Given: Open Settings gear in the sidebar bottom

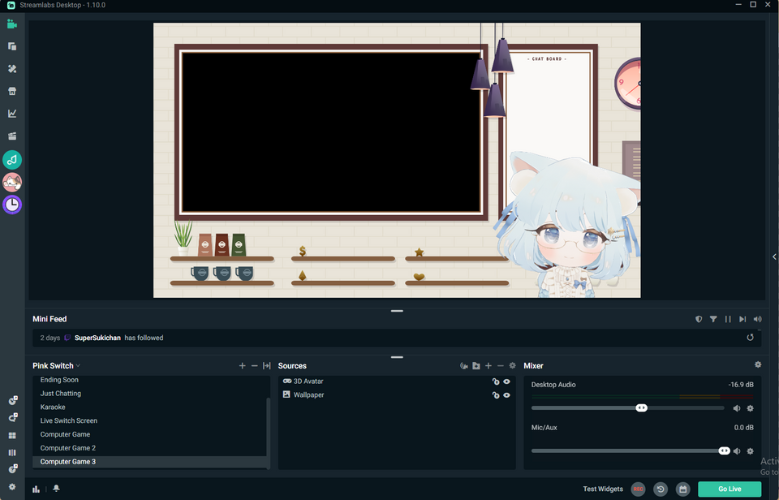Looking at the screenshot, I should coord(12,487).
